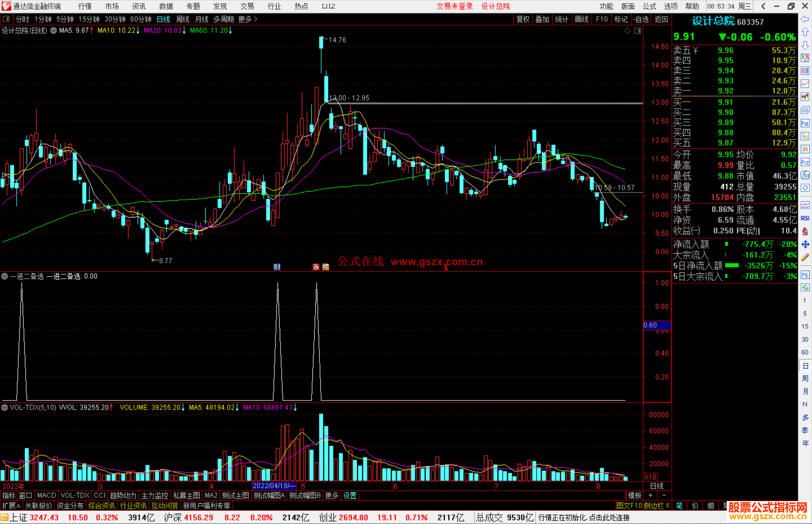The width and height of the screenshot is (812, 524).
Task: Click the green refresh icon in sidebar
Action: click(805, 288)
